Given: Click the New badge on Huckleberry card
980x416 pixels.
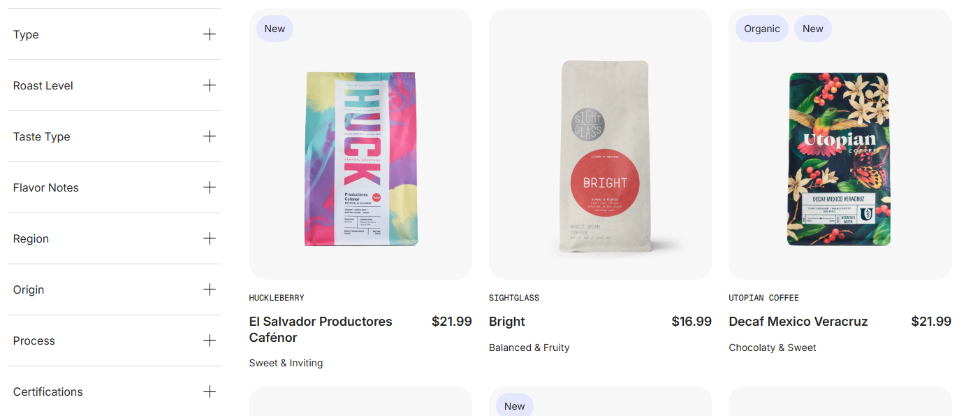Looking at the screenshot, I should point(275,29).
